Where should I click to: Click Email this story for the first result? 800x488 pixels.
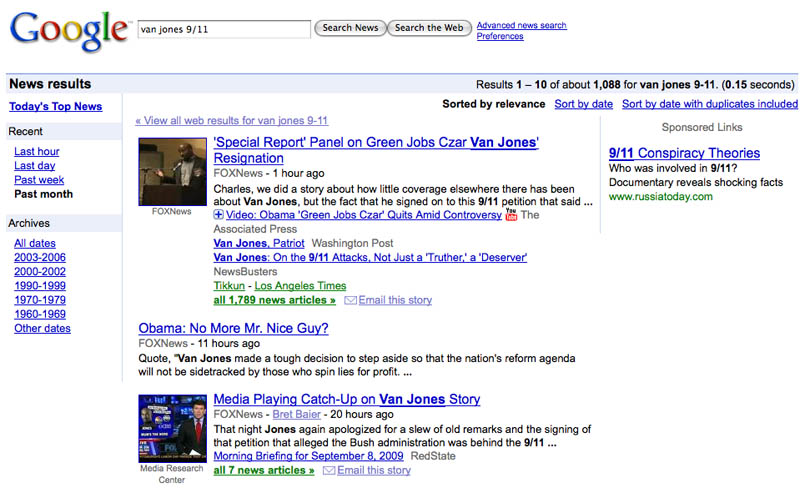click(x=395, y=300)
